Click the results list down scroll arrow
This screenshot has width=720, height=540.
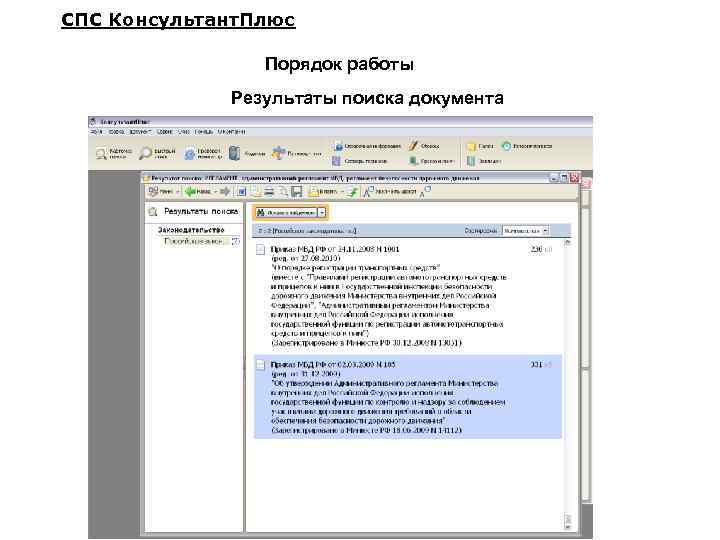(x=568, y=527)
